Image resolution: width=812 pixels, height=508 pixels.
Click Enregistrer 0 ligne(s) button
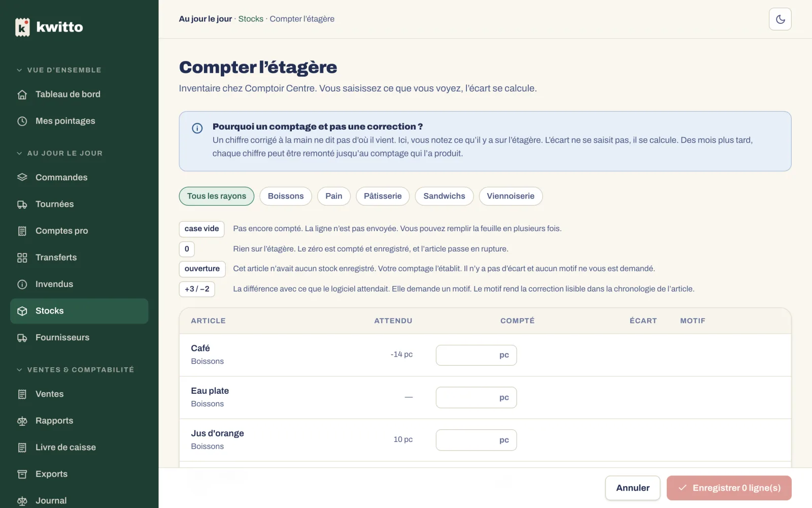[x=729, y=488]
